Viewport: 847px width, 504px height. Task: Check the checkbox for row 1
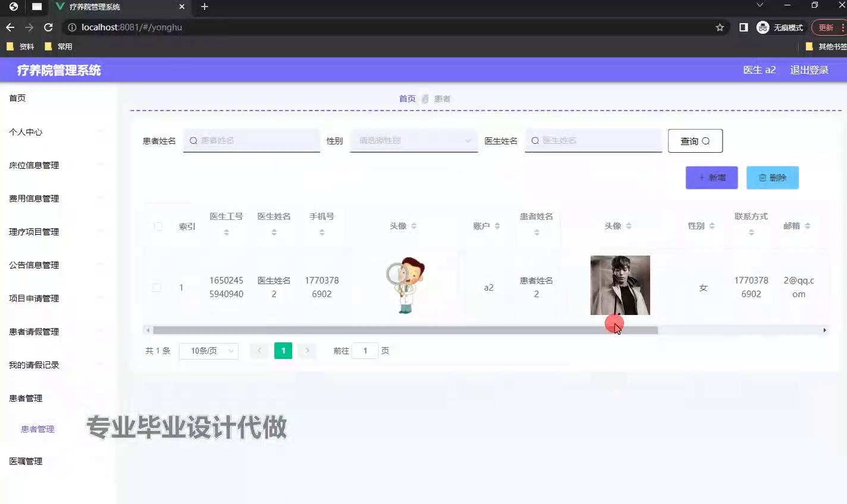tap(157, 288)
